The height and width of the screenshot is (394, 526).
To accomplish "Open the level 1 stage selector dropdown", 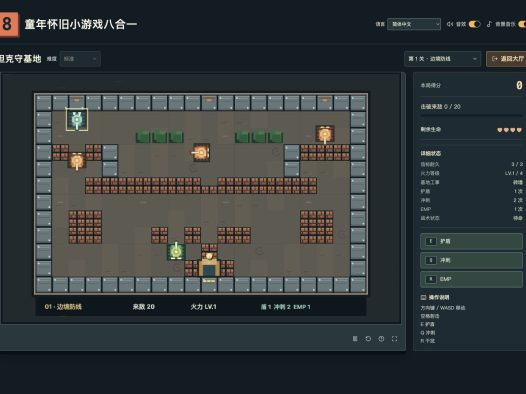I will (442, 59).
